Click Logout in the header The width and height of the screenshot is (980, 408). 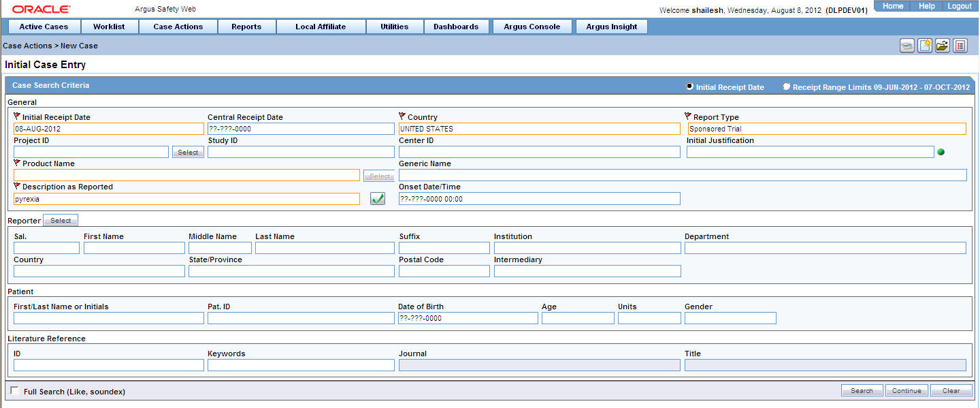pyautogui.click(x=960, y=6)
